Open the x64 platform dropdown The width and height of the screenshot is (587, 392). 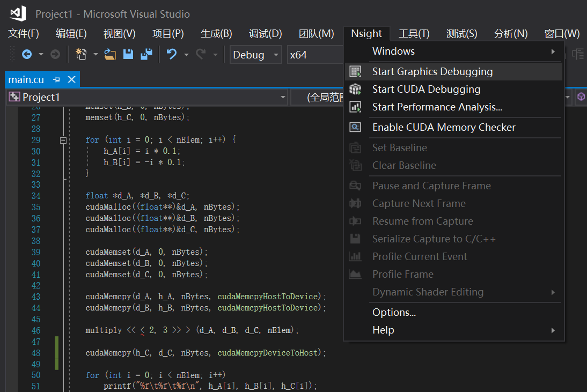point(315,55)
